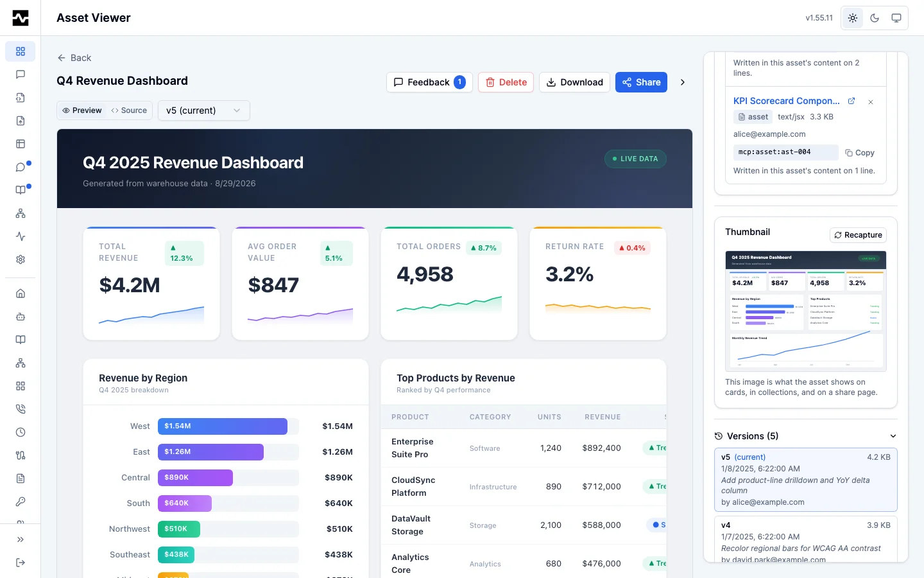Open the code file sidebar icon

21,98
